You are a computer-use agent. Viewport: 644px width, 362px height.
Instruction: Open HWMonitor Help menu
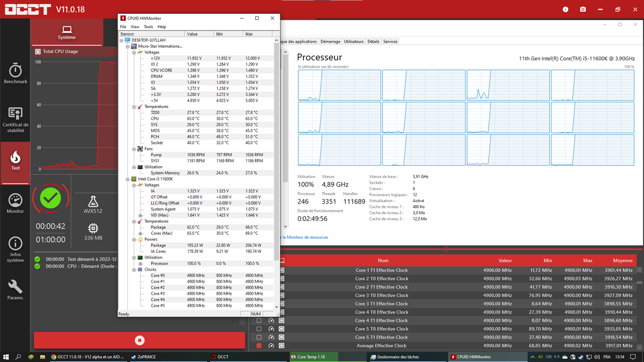pyautogui.click(x=162, y=27)
